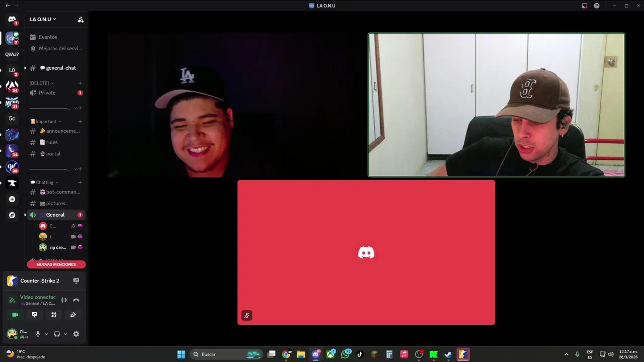Share your screen button in voice panel
Viewport: 644px width, 362px height.
34,315
